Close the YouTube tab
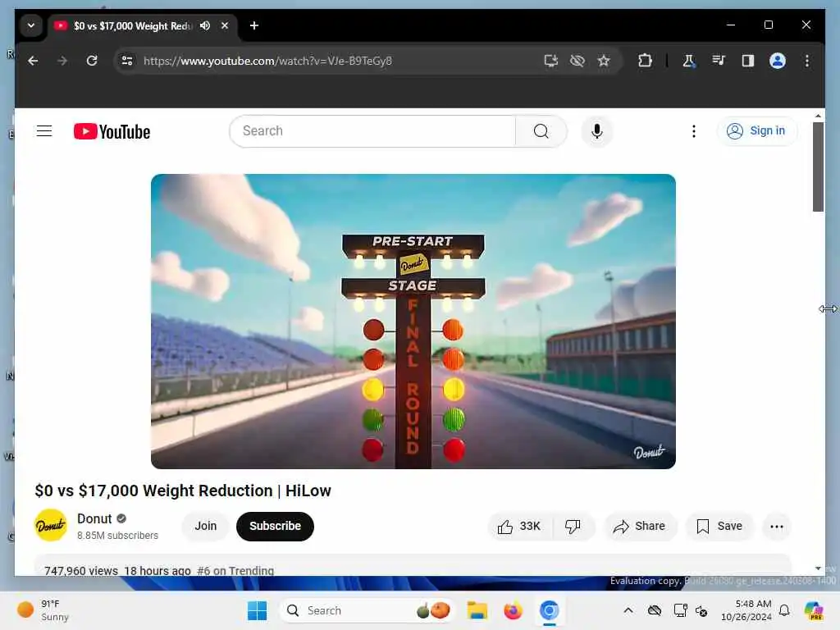This screenshot has width=840, height=630. (225, 25)
